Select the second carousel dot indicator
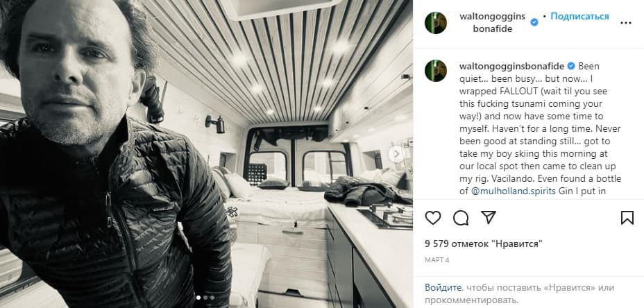 click(205, 298)
